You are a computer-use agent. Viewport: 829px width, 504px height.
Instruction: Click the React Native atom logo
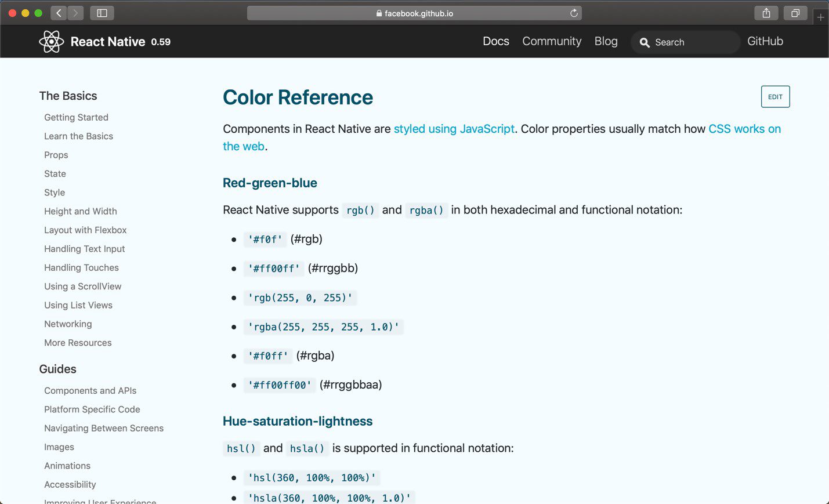click(50, 41)
